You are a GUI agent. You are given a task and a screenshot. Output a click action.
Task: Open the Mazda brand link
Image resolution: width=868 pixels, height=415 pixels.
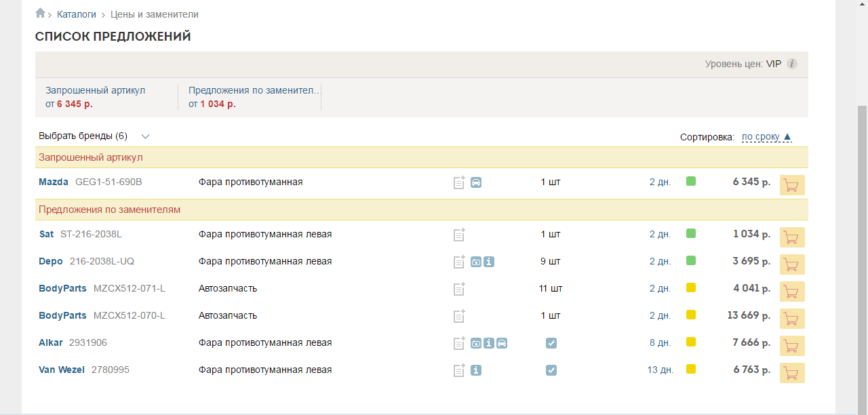tap(54, 182)
